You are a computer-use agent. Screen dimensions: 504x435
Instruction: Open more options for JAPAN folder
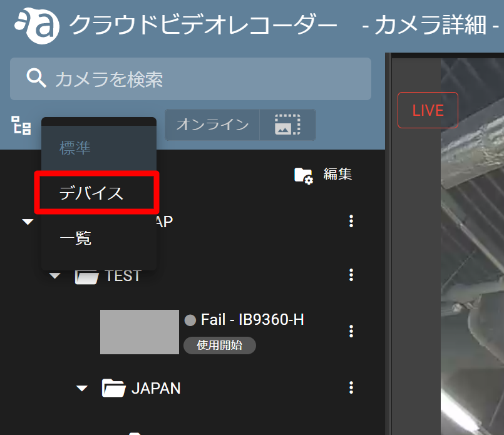tap(351, 388)
